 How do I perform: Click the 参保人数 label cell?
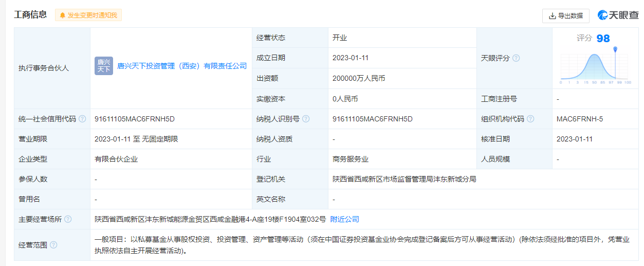click(x=52, y=179)
